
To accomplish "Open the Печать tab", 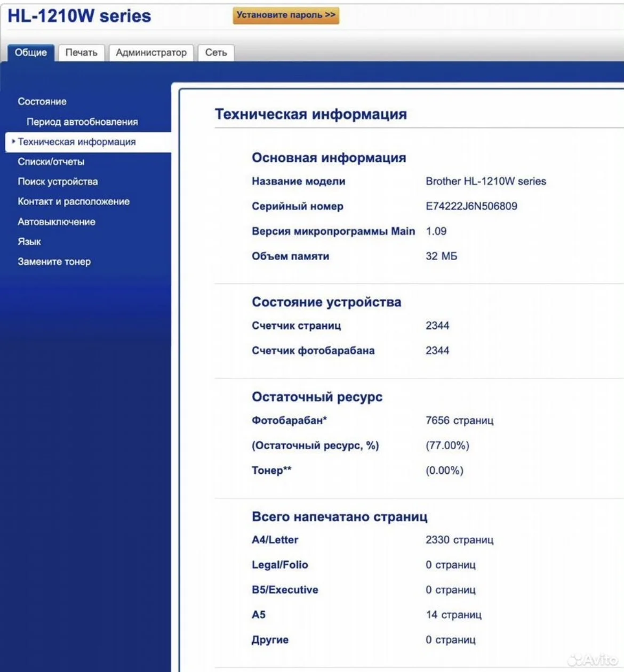I will point(82,52).
